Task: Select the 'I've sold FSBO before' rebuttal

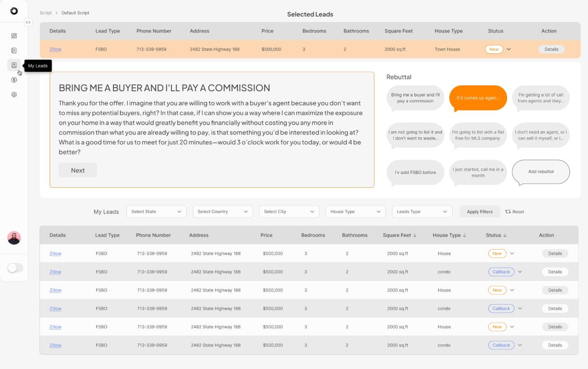Action: 415,173
